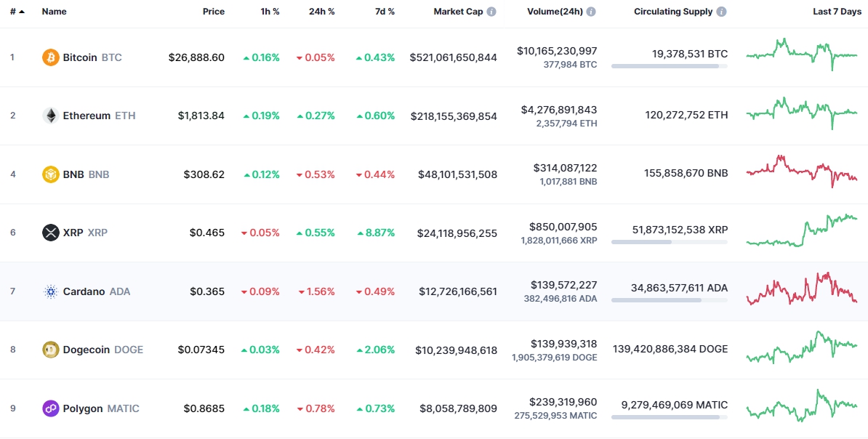Sort table by Name column header
Viewport: 868px width, 439px height.
pyautogui.click(x=54, y=12)
